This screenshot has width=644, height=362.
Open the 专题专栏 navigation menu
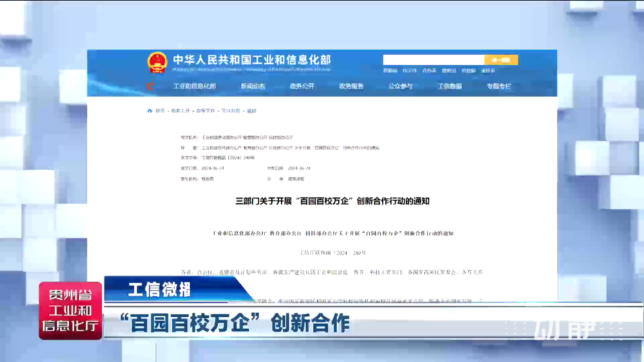499,86
